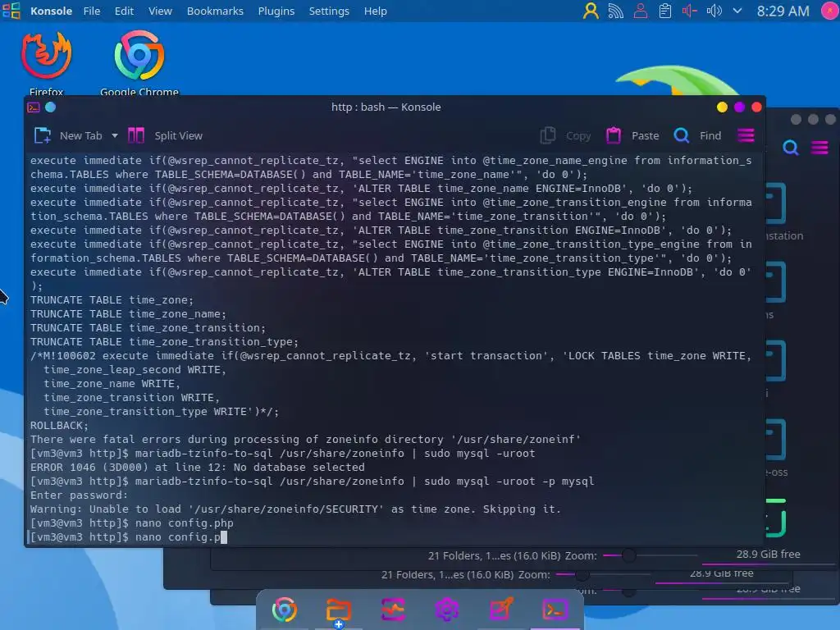
Task: Open the Plugins menu
Action: (x=276, y=11)
